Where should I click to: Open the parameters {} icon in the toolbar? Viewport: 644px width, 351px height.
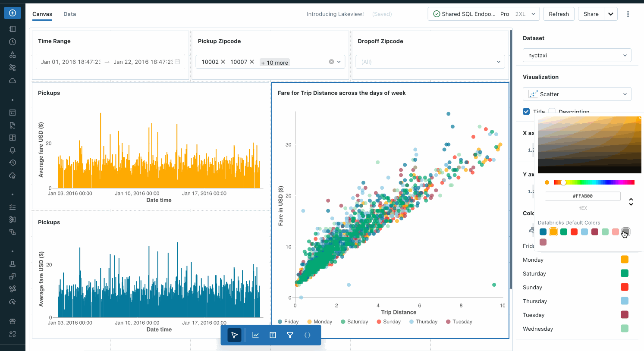pos(307,335)
